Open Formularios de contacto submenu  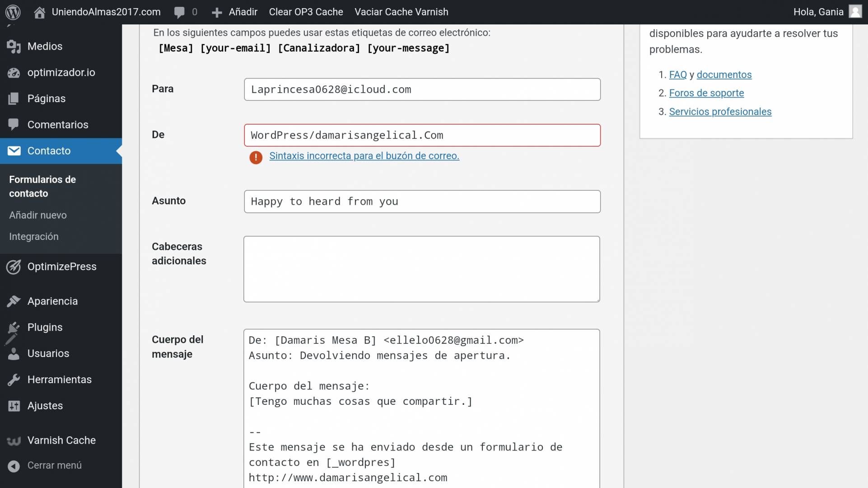(42, 186)
